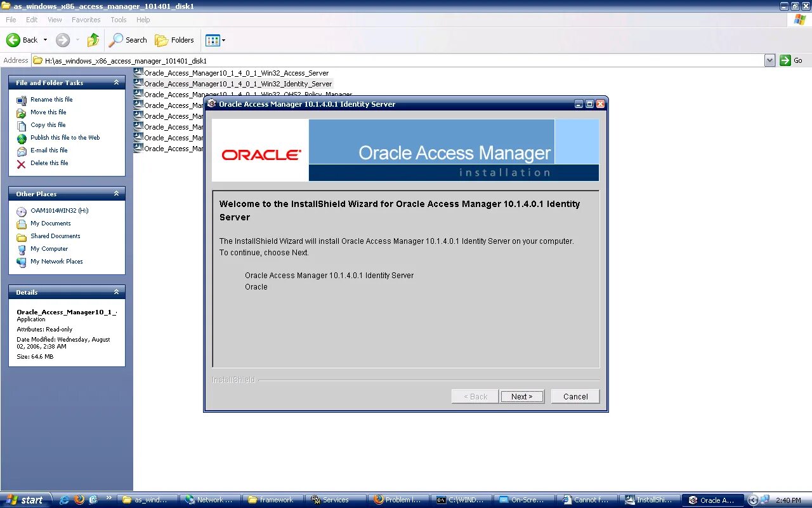This screenshot has width=812, height=508.
Task: Open the Favorites menu
Action: (x=86, y=20)
